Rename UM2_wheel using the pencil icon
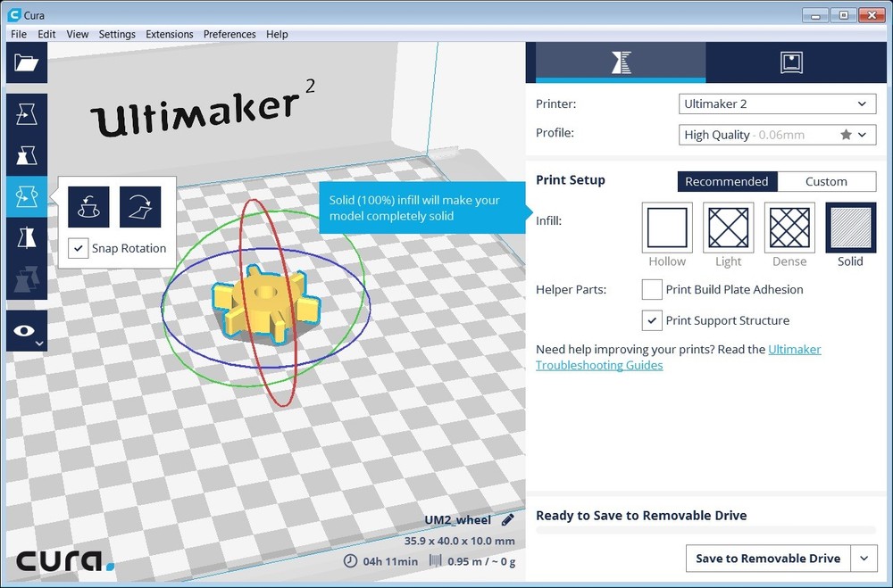 [x=508, y=519]
